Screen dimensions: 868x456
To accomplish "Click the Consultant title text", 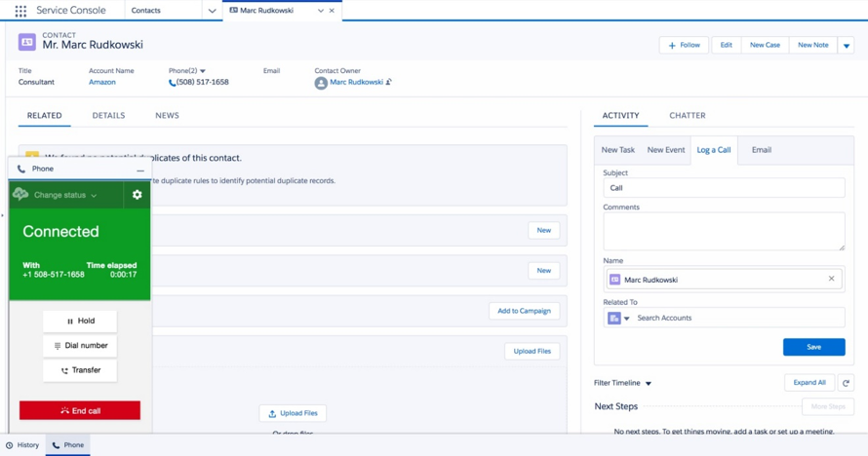I will (36, 82).
